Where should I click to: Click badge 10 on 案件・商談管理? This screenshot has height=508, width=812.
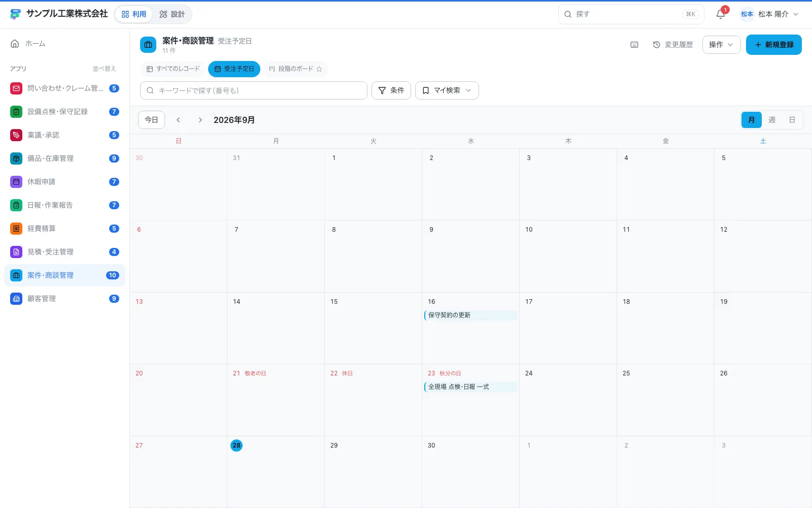pos(113,275)
